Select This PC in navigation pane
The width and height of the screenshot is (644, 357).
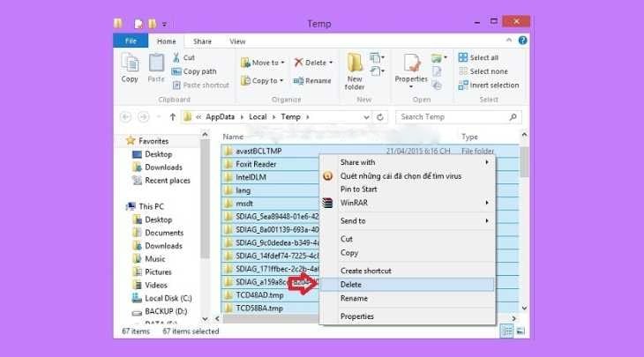[x=151, y=206]
